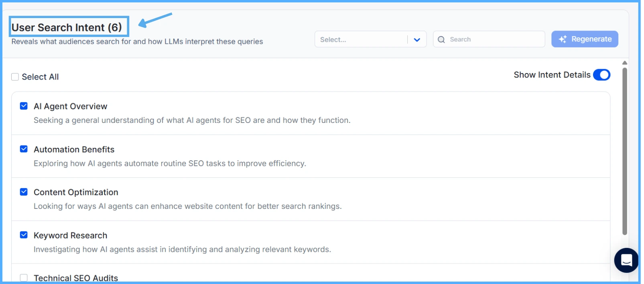Viewport: 644px width, 284px height.
Task: Click the magnifier icon in search box
Action: point(441,39)
